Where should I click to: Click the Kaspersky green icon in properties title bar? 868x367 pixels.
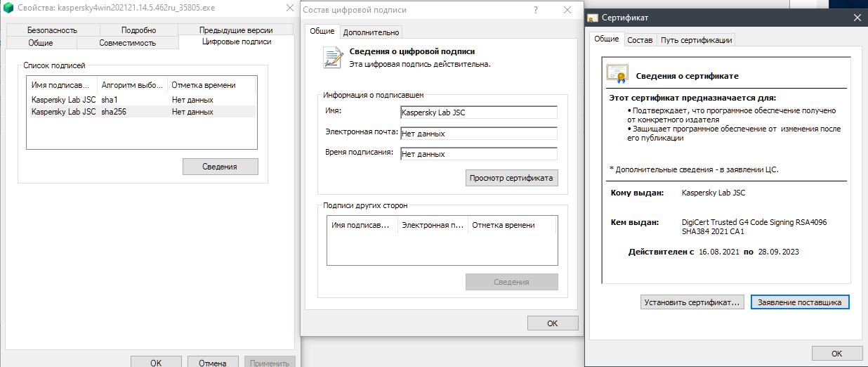tap(8, 8)
